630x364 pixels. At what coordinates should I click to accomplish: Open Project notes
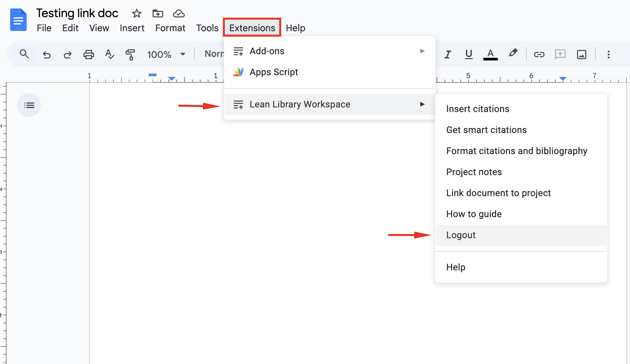pos(521,172)
